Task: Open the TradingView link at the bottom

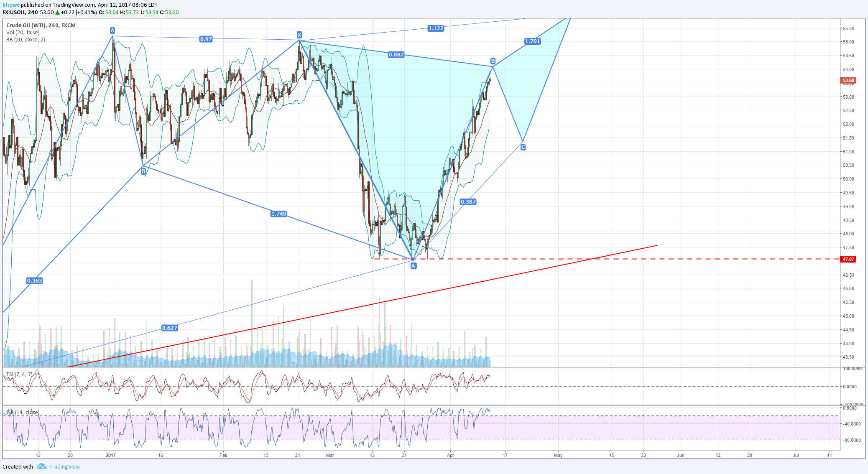Action: [x=64, y=467]
